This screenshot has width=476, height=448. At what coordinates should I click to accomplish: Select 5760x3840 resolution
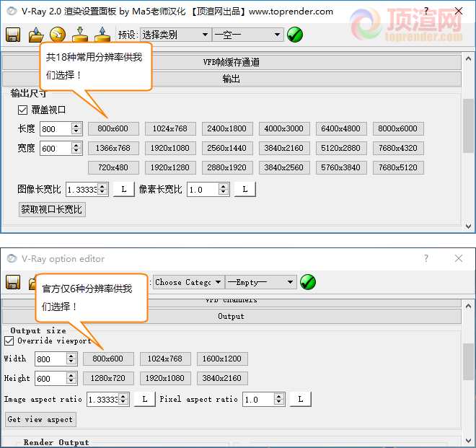tap(341, 167)
